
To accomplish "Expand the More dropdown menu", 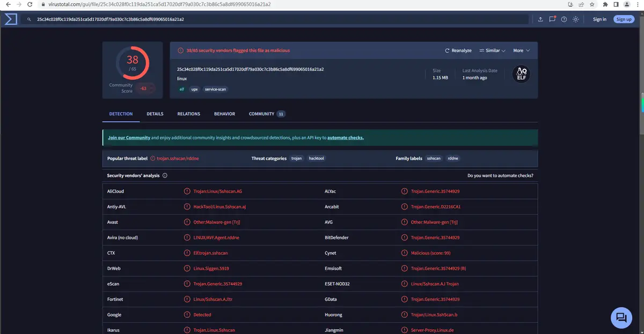I will point(521,50).
